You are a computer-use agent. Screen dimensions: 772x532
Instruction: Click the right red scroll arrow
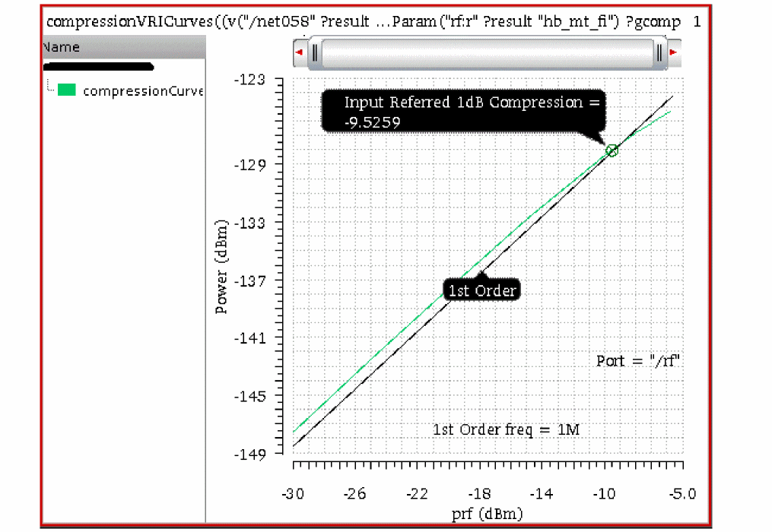(674, 52)
